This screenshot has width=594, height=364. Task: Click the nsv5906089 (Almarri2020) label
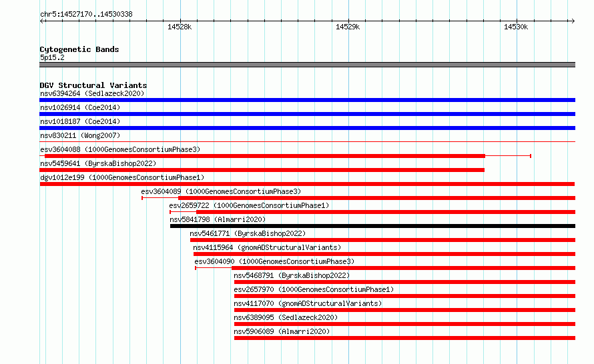point(282,331)
